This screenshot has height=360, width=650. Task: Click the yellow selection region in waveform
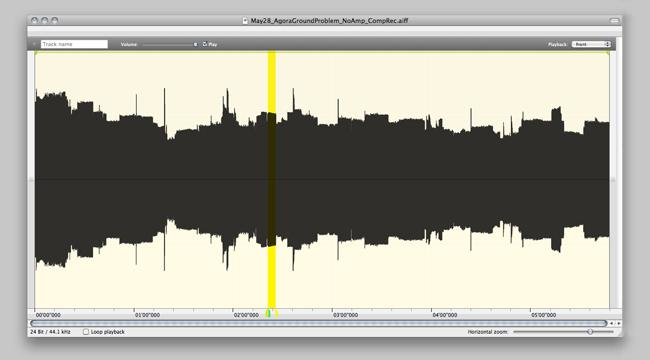coord(272,179)
